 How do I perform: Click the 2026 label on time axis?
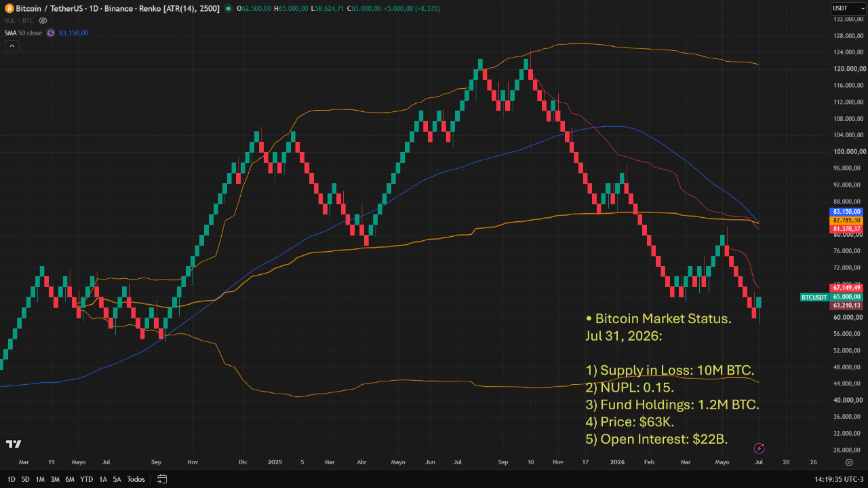pos(617,462)
